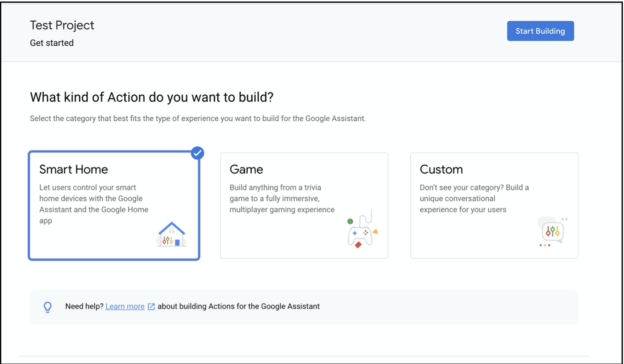Click the Custom description "Don't see your category?"
Screen dimensions: 624x364
[474, 198]
